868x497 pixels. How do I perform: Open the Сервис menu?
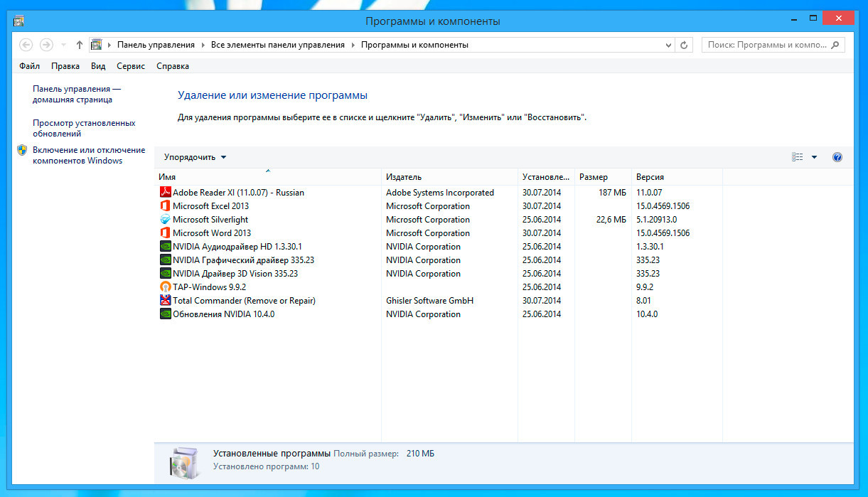[131, 66]
